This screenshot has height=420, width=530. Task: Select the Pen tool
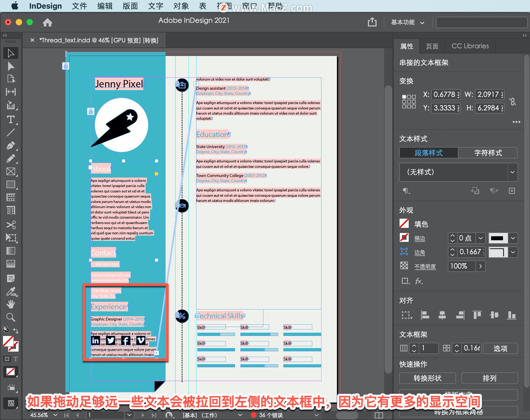(x=11, y=146)
